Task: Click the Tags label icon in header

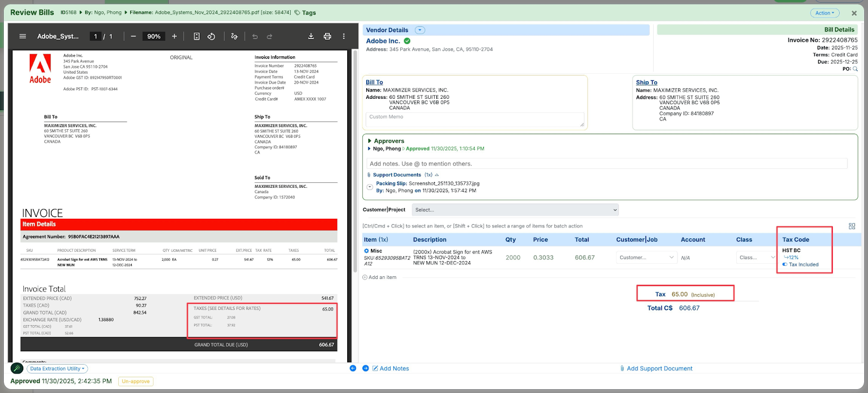Action: click(x=297, y=12)
